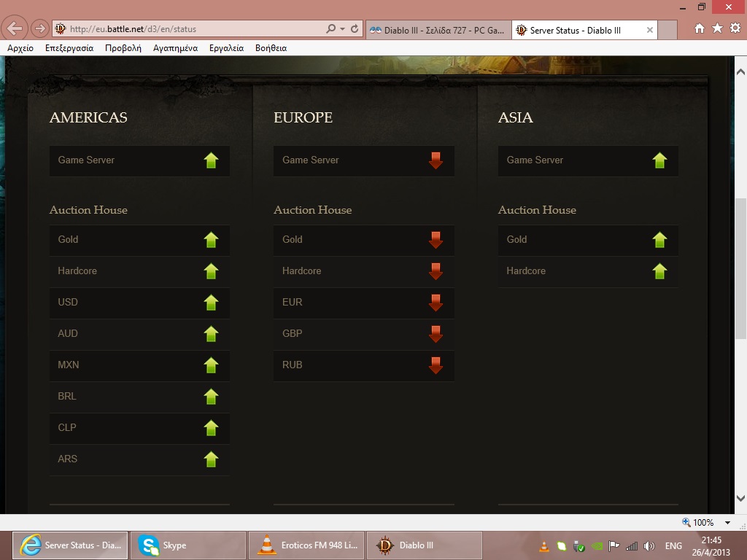The height and width of the screenshot is (560, 747).
Task: Click the CLP auction house status arrow
Action: click(211, 428)
